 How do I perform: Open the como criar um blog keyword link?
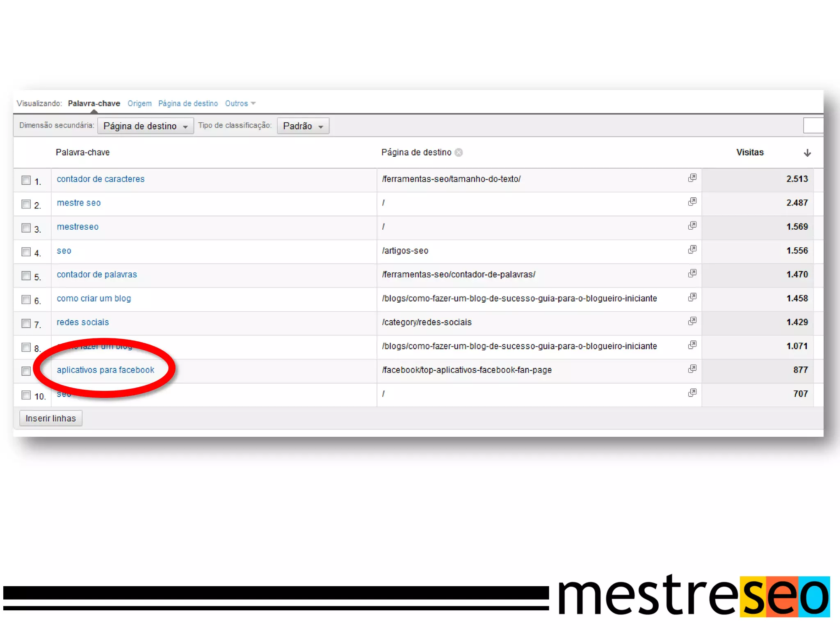94,299
